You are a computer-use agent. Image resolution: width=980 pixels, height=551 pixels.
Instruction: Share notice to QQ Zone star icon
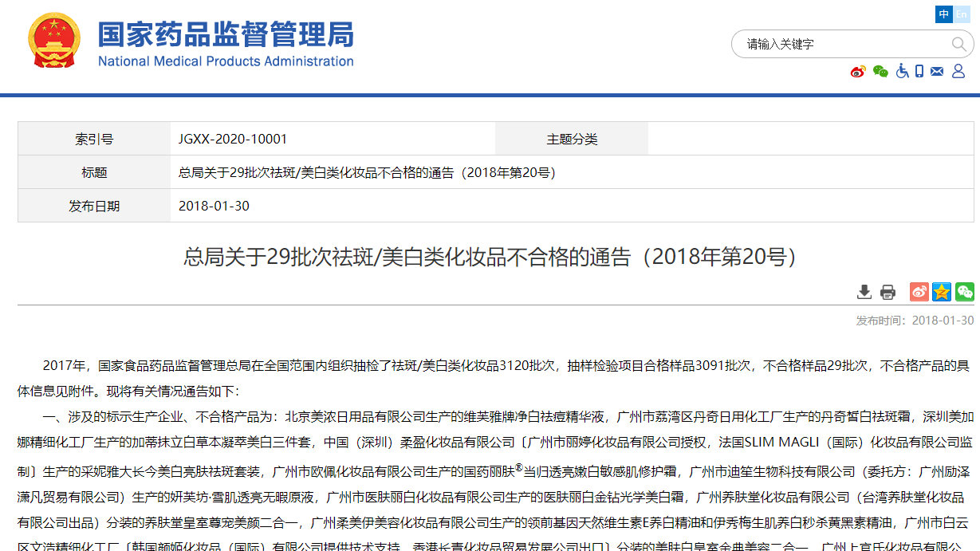point(942,292)
